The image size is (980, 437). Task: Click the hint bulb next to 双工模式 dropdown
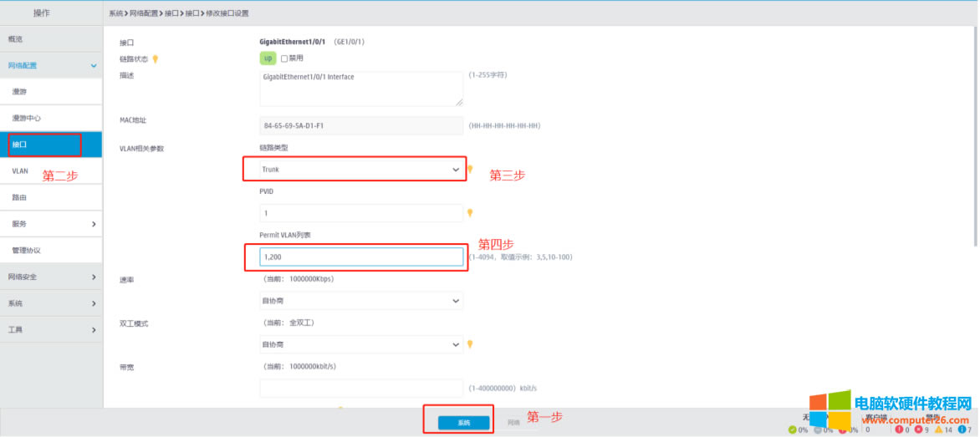470,344
